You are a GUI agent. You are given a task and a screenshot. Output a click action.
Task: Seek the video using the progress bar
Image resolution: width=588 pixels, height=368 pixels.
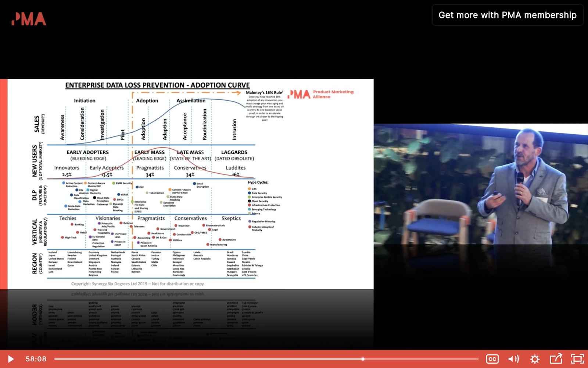coord(266,359)
